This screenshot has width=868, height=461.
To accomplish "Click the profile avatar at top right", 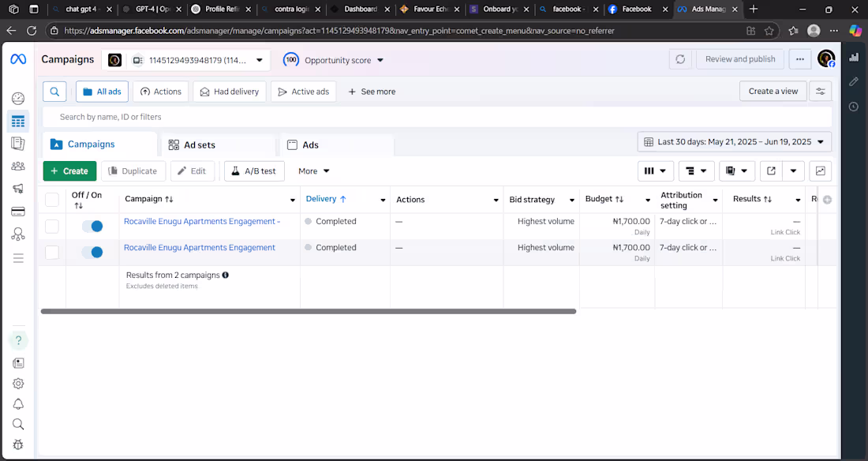I will point(826,58).
